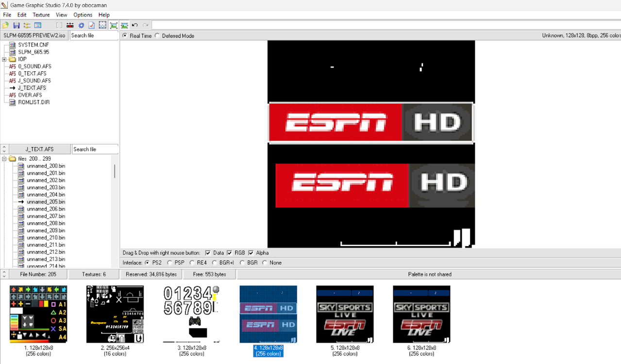The width and height of the screenshot is (621, 364).
Task: Select unnamed_205.bin file
Action: tap(46, 202)
